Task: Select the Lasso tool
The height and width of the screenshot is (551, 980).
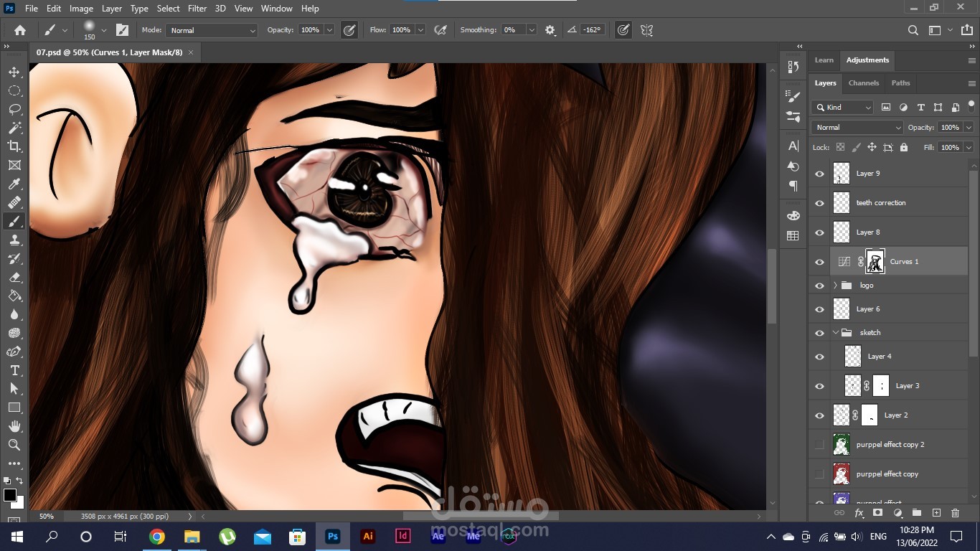Action: (x=14, y=109)
